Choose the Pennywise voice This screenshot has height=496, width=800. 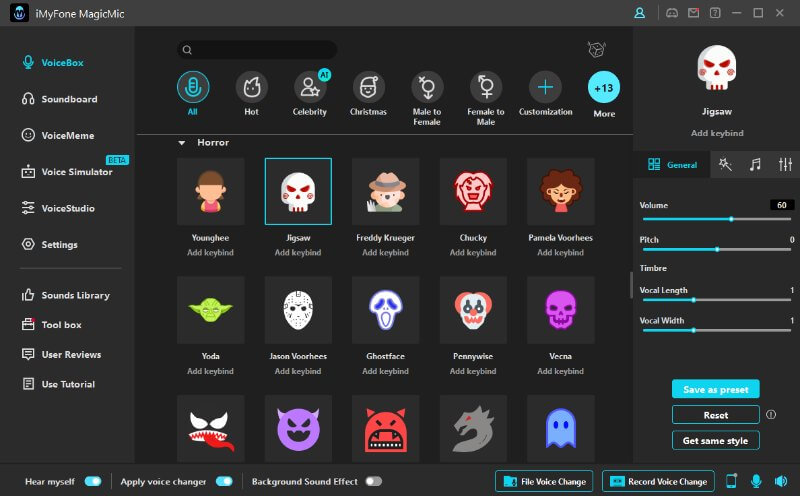pyautogui.click(x=473, y=310)
